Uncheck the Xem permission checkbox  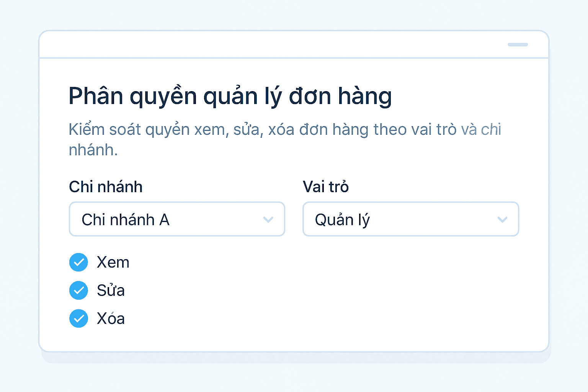click(78, 262)
